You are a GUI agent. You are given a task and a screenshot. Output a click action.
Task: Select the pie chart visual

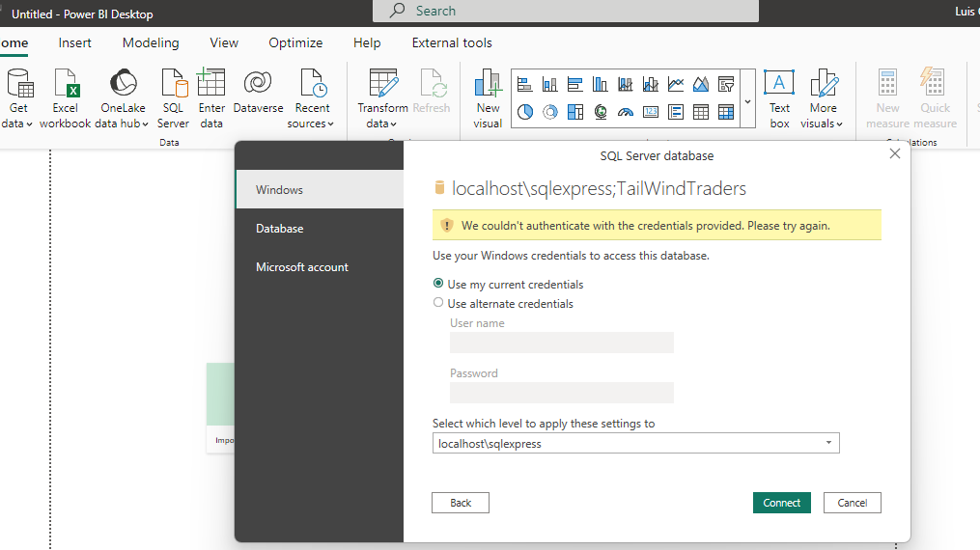pyautogui.click(x=525, y=112)
